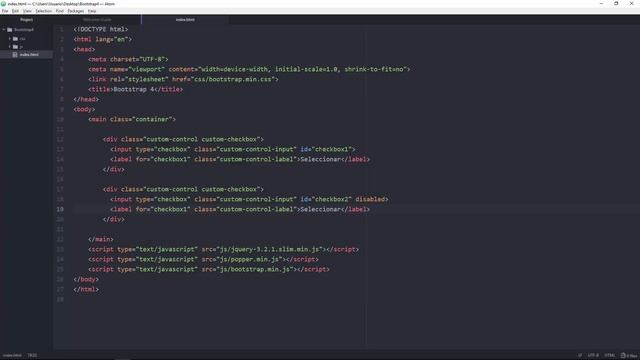Click the closing body tag
Image resolution: width=640 pixels, height=360 pixels.
click(x=86, y=279)
